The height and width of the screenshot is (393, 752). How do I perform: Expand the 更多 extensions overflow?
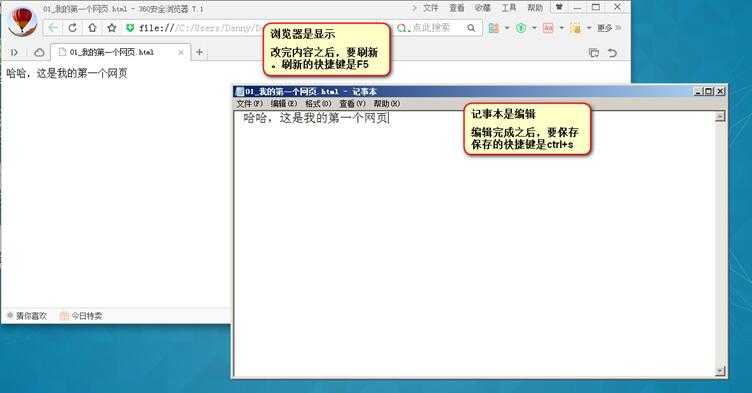[x=609, y=28]
